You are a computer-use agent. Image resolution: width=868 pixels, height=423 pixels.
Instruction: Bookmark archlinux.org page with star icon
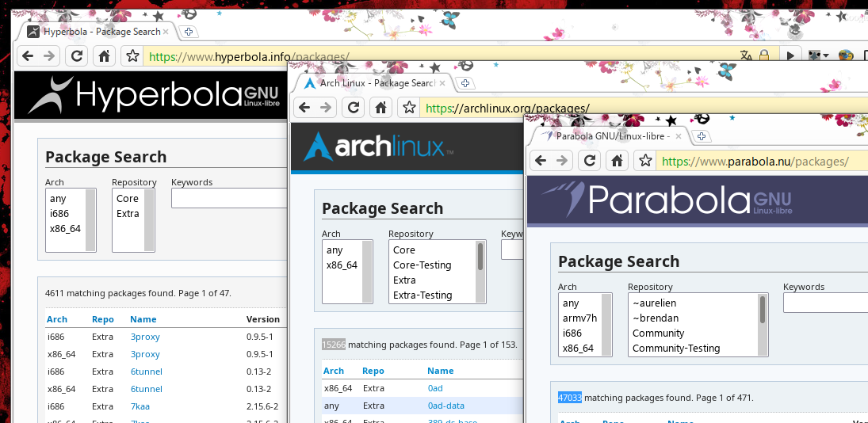[x=408, y=107]
